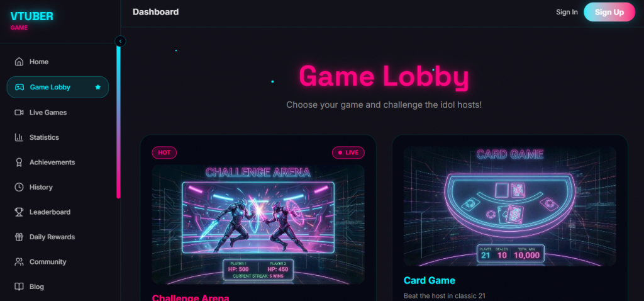Open the Challenge Arena game thumbnail

[x=258, y=225]
